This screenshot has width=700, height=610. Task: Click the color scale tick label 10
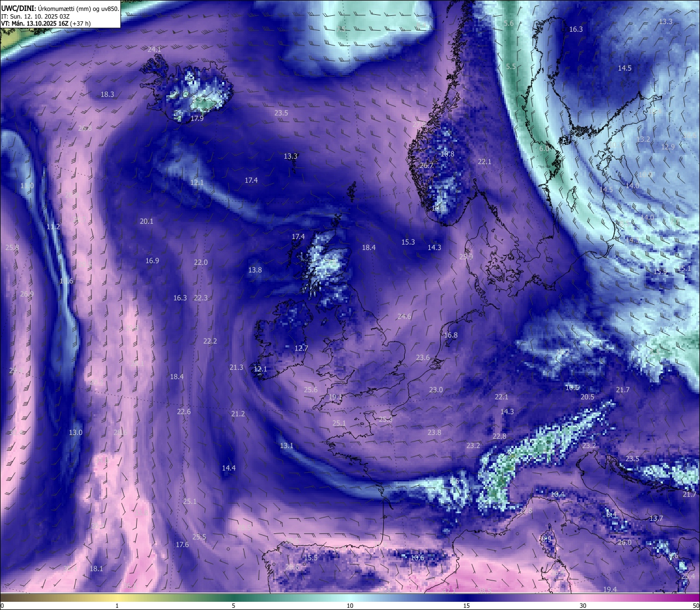(350, 606)
